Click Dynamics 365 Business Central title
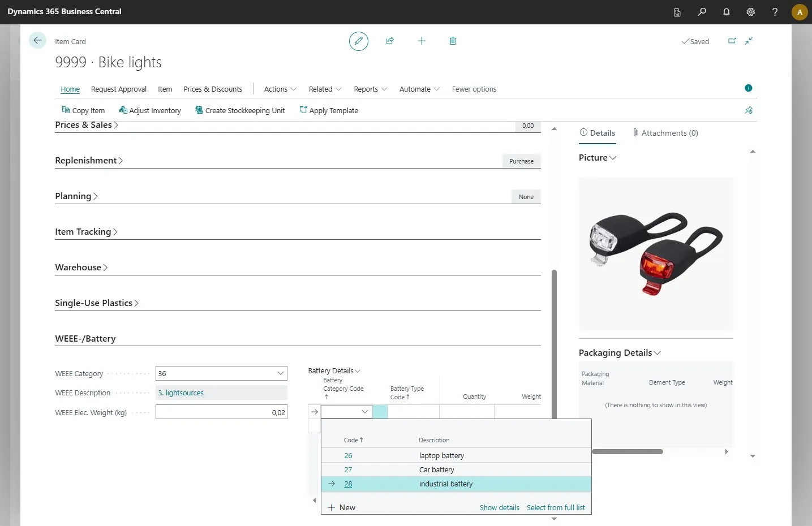Viewport: 812px width, 526px height. 65,12
